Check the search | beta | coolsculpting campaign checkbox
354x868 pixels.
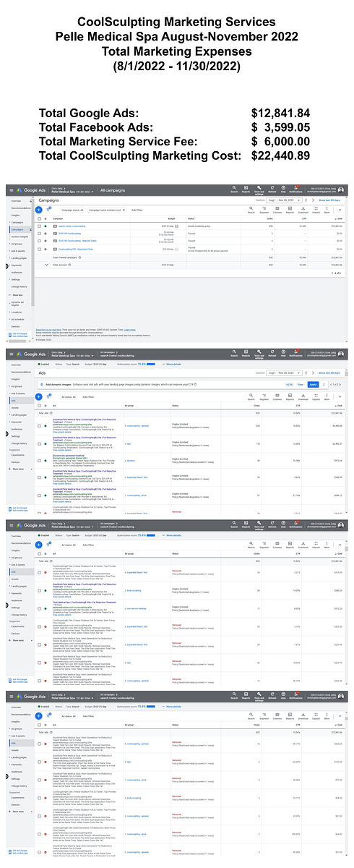coord(39,226)
